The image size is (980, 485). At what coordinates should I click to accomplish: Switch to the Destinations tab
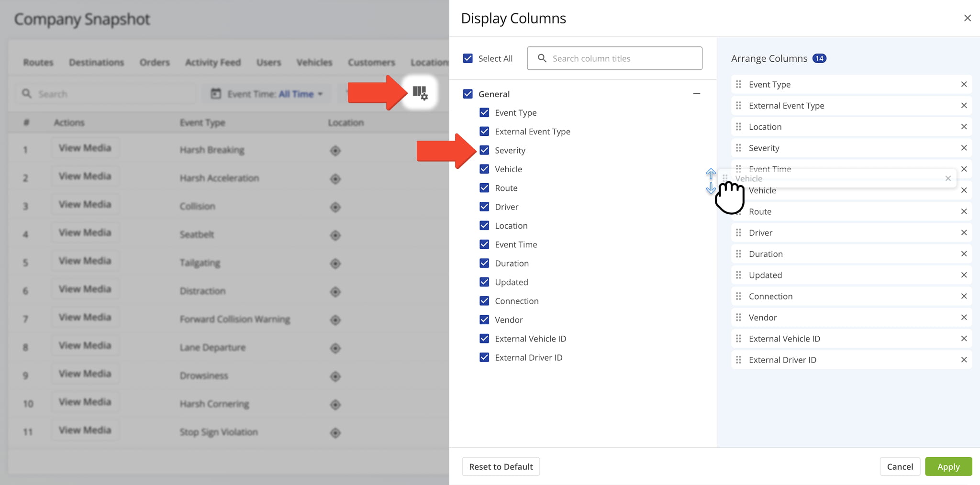click(x=96, y=63)
